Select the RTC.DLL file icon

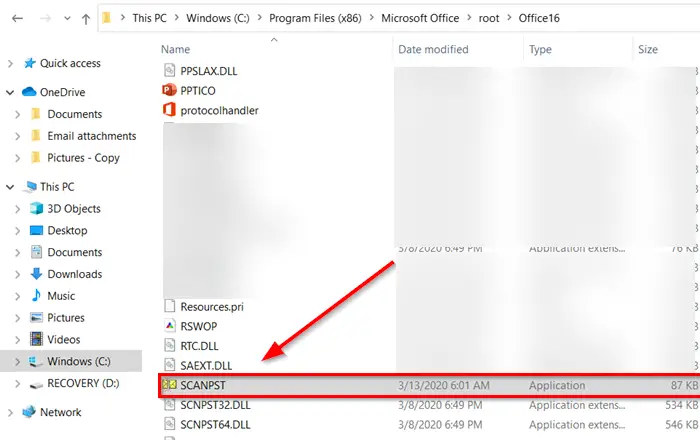tap(170, 345)
